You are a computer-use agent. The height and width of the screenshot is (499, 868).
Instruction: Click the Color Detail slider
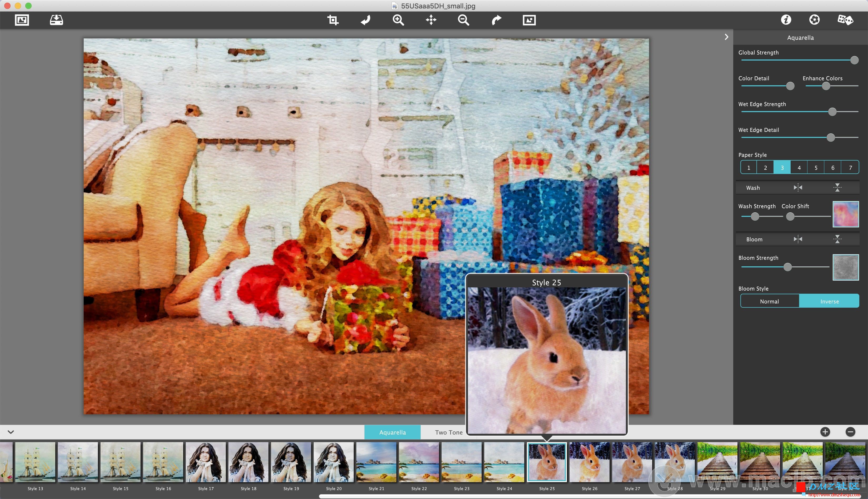(768, 86)
